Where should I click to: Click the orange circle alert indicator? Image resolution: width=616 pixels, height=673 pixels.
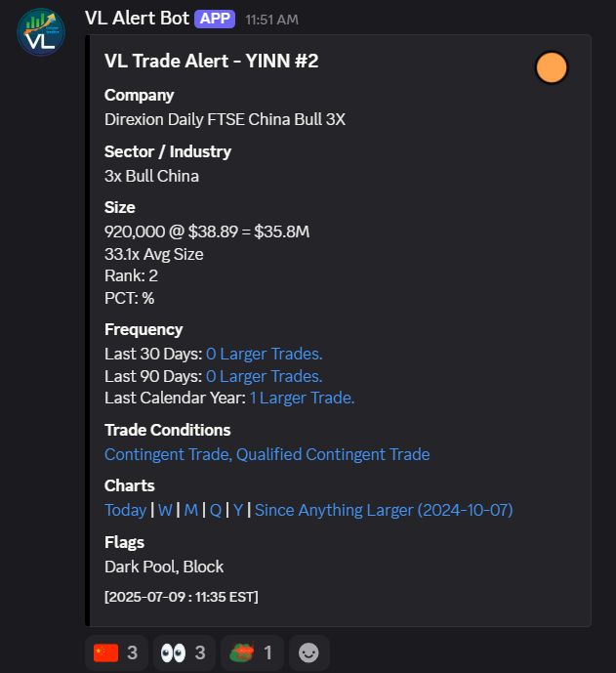pyautogui.click(x=552, y=67)
